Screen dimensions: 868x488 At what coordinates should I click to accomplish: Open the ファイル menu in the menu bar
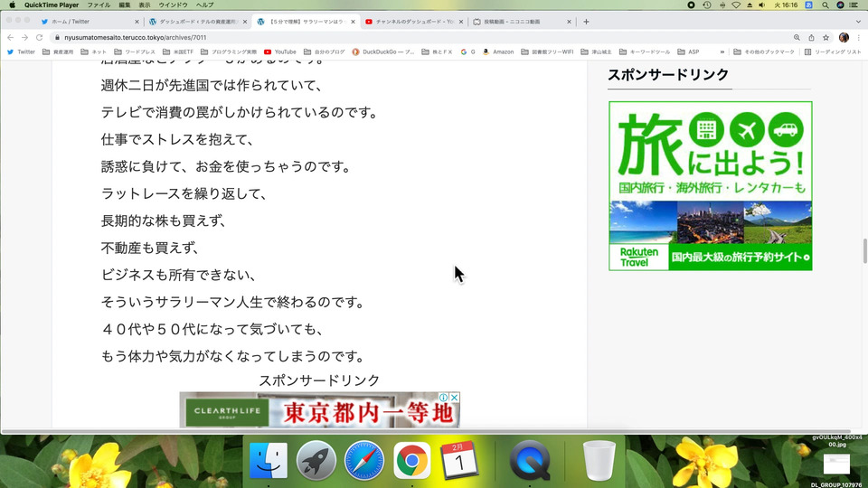pos(99,5)
